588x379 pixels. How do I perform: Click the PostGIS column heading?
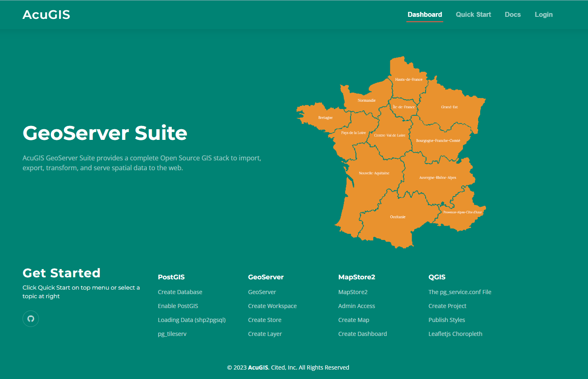click(x=171, y=277)
